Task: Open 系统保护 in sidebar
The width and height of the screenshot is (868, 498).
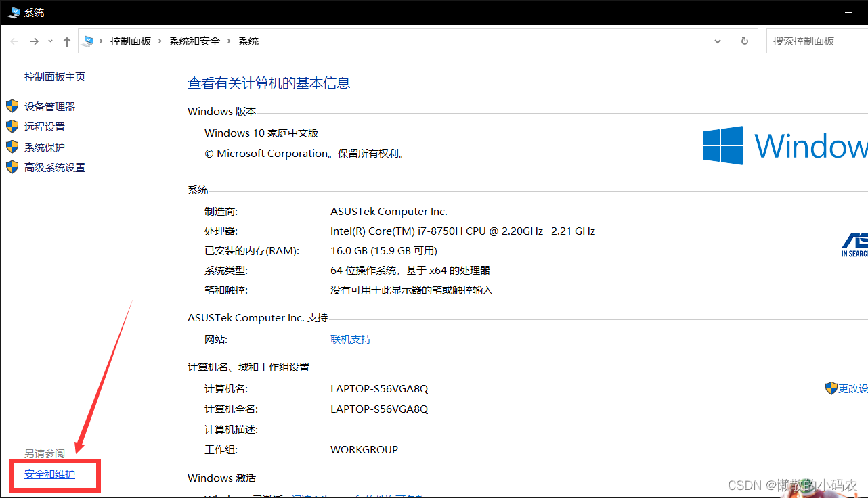Action: pos(45,147)
